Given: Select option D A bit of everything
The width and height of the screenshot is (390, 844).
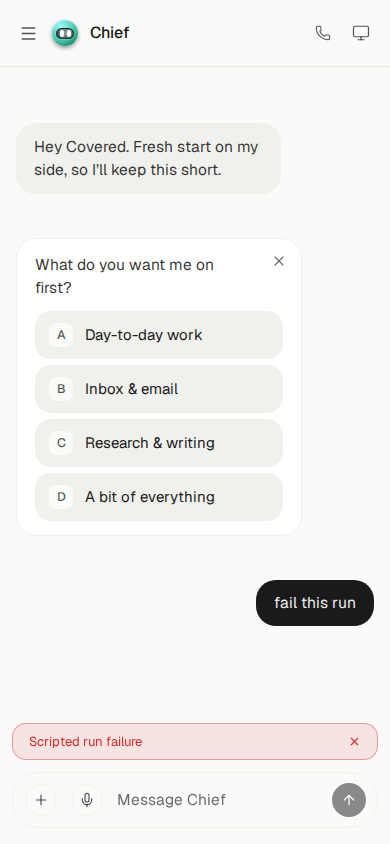Looking at the screenshot, I should point(159,497).
